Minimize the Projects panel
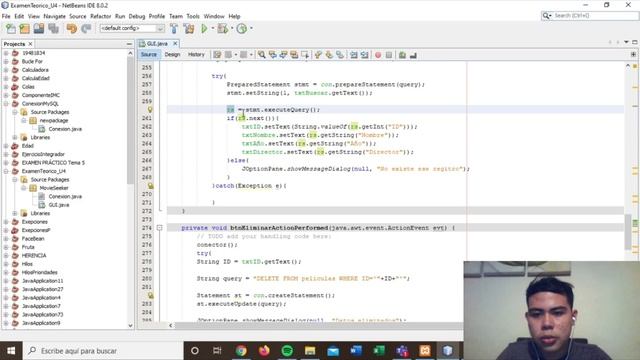 (x=129, y=44)
